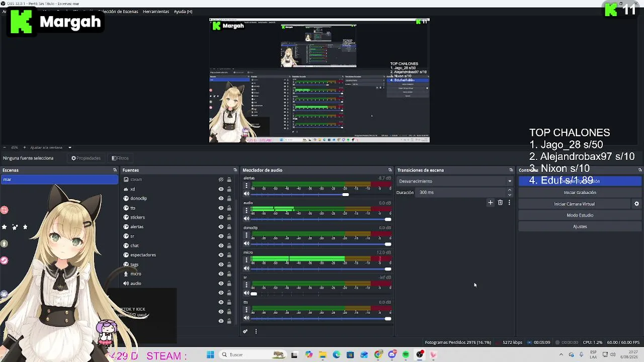Viewport: 644px width, 362px height.
Task: Hide the espectadores source
Action: [221, 255]
